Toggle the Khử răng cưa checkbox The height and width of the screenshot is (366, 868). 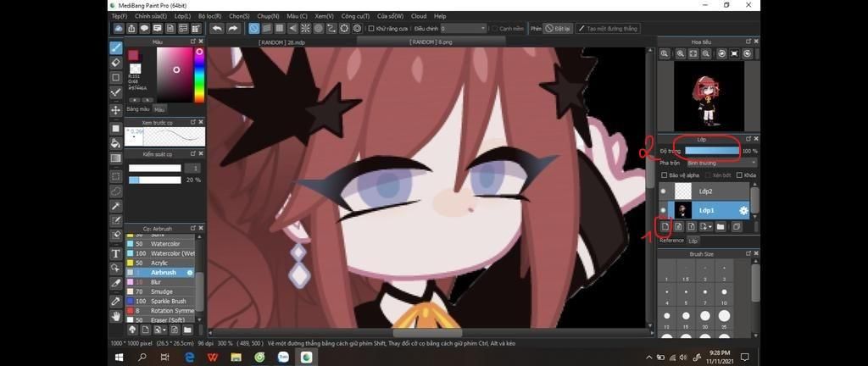click(x=371, y=28)
